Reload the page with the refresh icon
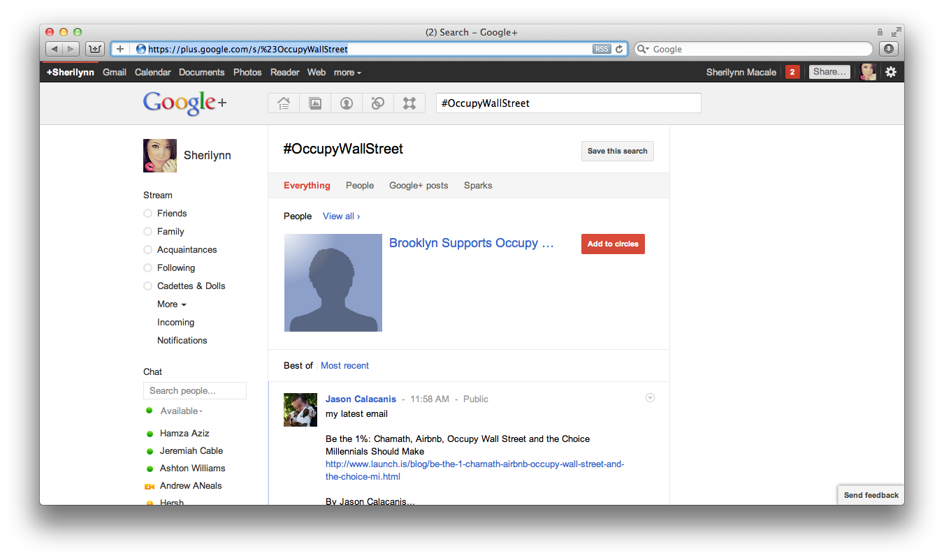Image resolution: width=944 pixels, height=560 pixels. click(x=619, y=49)
